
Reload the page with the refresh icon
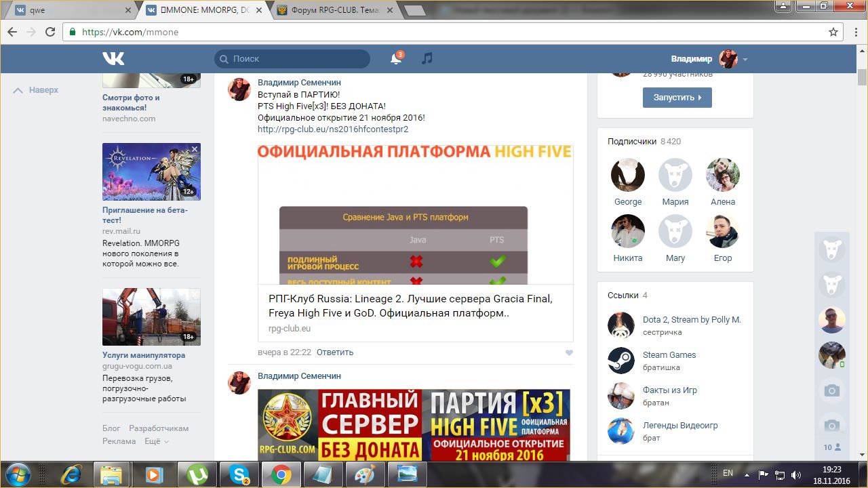click(50, 32)
